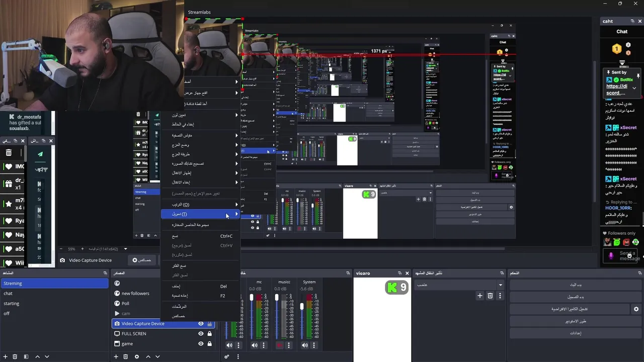Image resolution: width=644 pixels, height=362 pixels.
Task: Click musicc volume fader handle
Action: (x=277, y=298)
